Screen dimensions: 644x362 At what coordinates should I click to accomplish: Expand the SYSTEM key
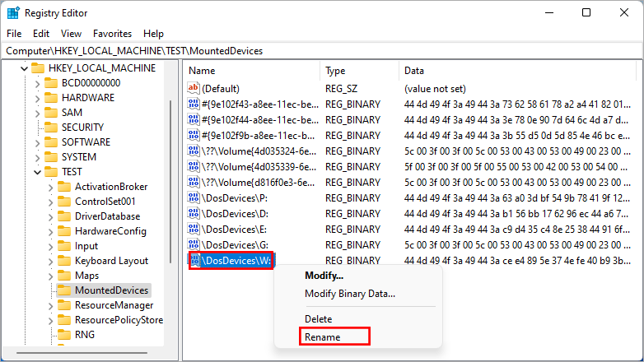click(x=37, y=158)
